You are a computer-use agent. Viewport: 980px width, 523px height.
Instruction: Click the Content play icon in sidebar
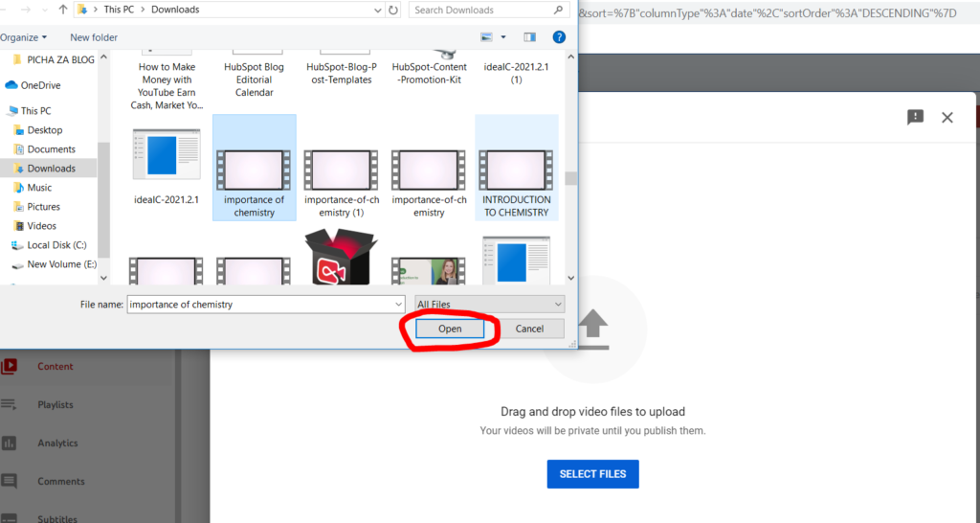(x=9, y=367)
